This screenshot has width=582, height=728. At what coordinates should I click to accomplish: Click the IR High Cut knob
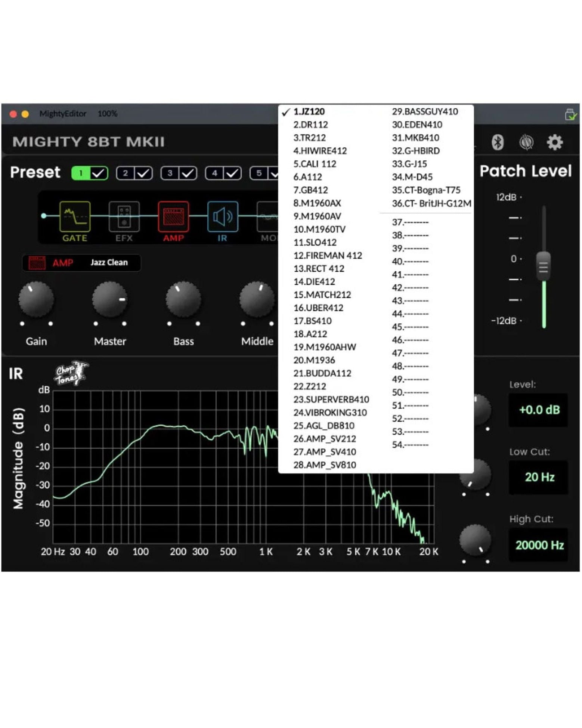[475, 540]
